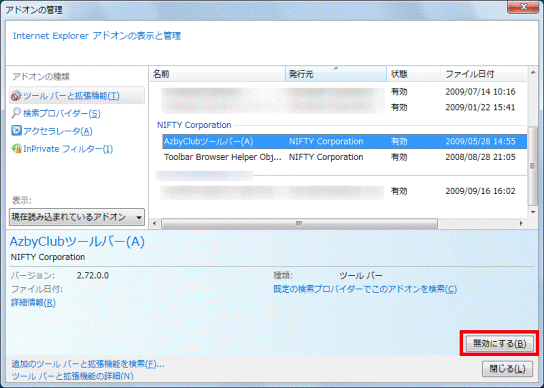544x388 pixels.
Task: Click the horizontal scrollbar thumb
Action: (299, 223)
